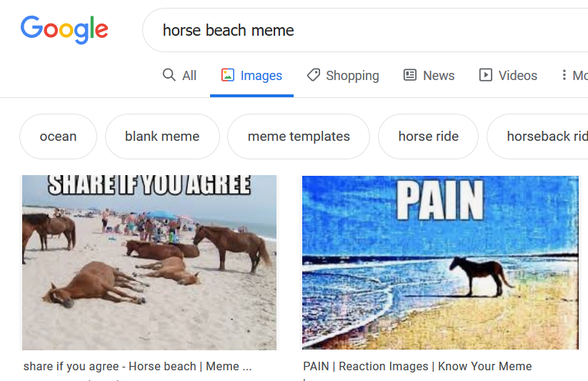Choose the 'meme templates' filter chip
The image size is (588, 381).
click(299, 137)
